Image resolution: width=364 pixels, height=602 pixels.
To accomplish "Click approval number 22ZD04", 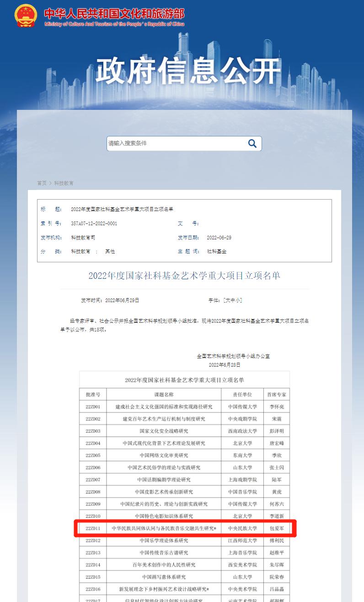I will coord(93,443).
